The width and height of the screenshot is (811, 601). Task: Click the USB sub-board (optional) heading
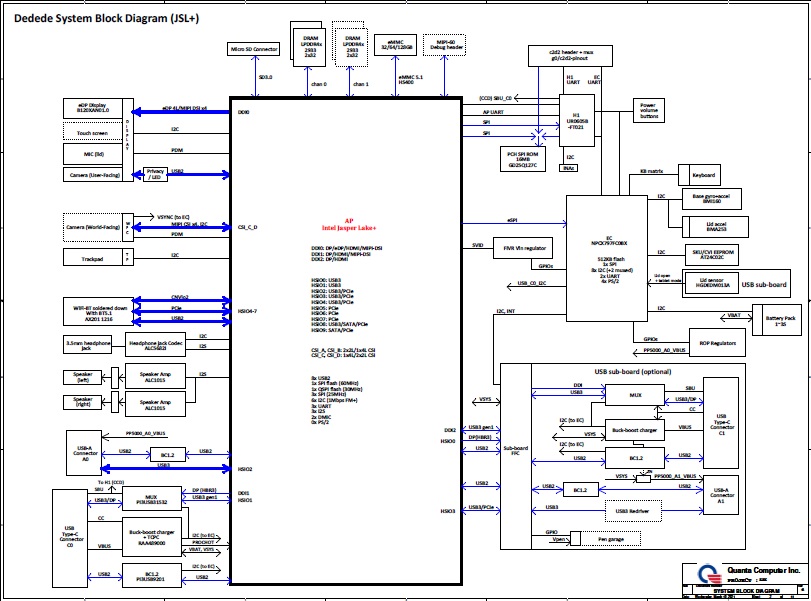click(x=633, y=371)
